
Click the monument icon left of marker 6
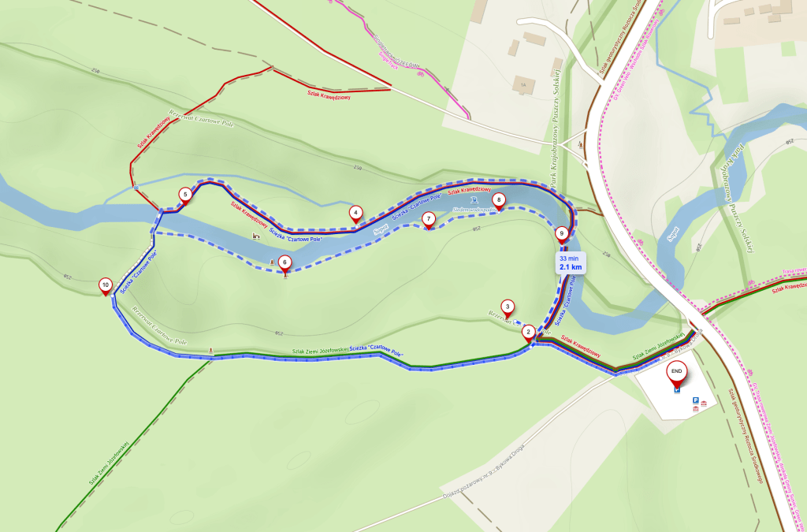(272, 263)
